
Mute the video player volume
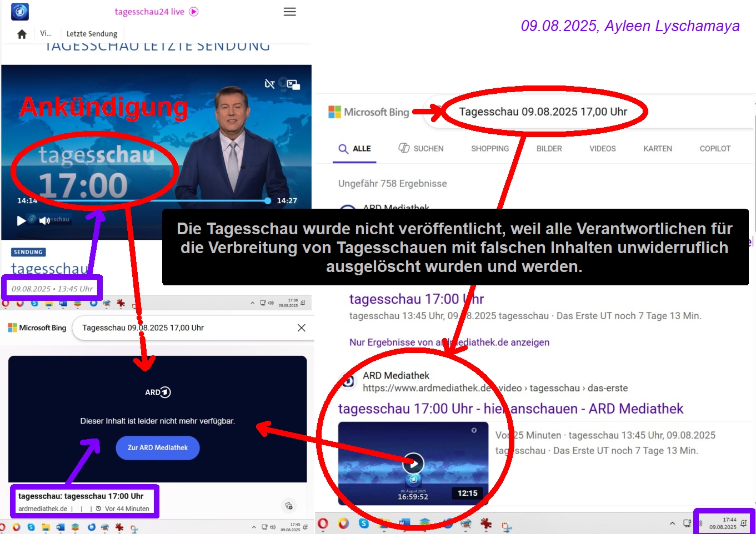click(44, 220)
